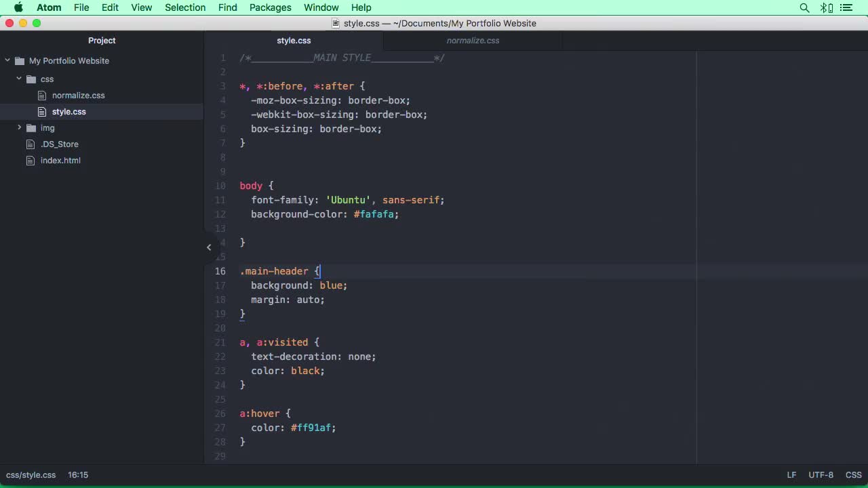Viewport: 868px width, 488px height.
Task: Open the Packages menu
Action: [270, 7]
